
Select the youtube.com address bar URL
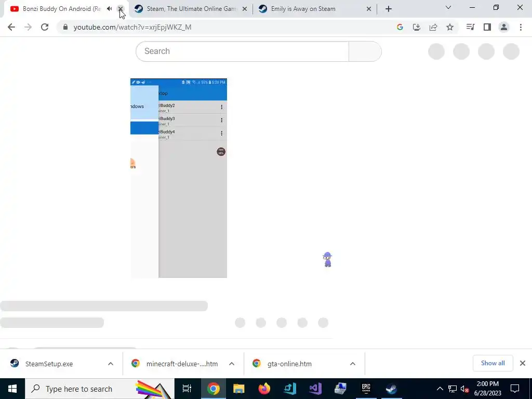pyautogui.click(x=132, y=27)
